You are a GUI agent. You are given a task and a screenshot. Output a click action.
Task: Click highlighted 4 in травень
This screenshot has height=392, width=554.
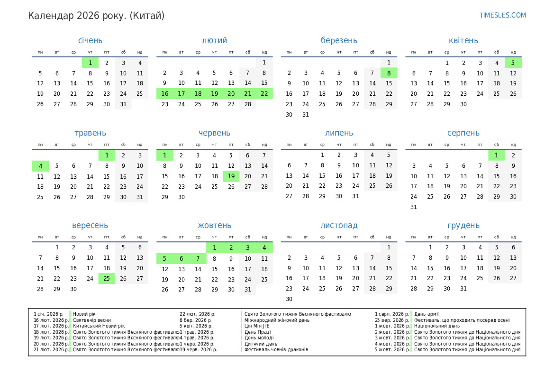pyautogui.click(x=40, y=166)
